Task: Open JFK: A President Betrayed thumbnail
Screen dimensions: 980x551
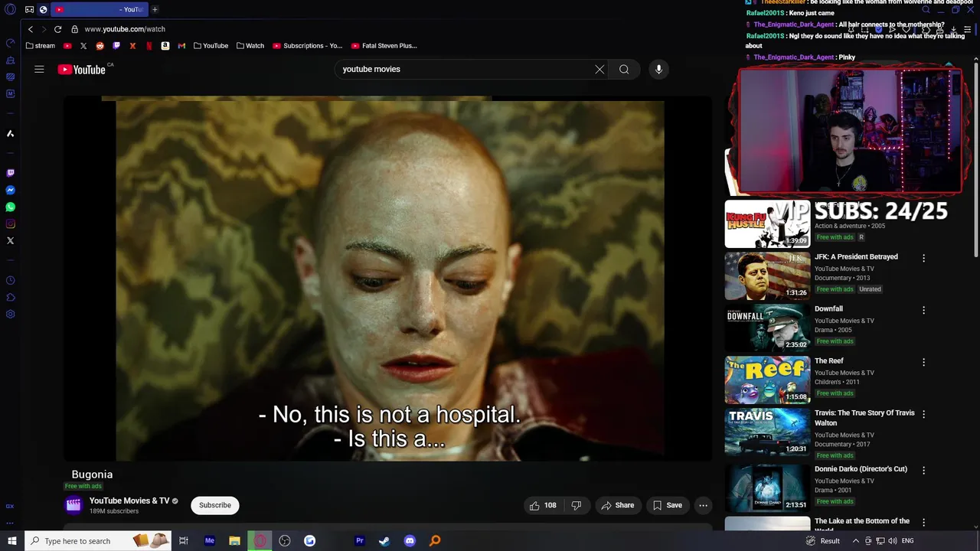Action: 767,275
